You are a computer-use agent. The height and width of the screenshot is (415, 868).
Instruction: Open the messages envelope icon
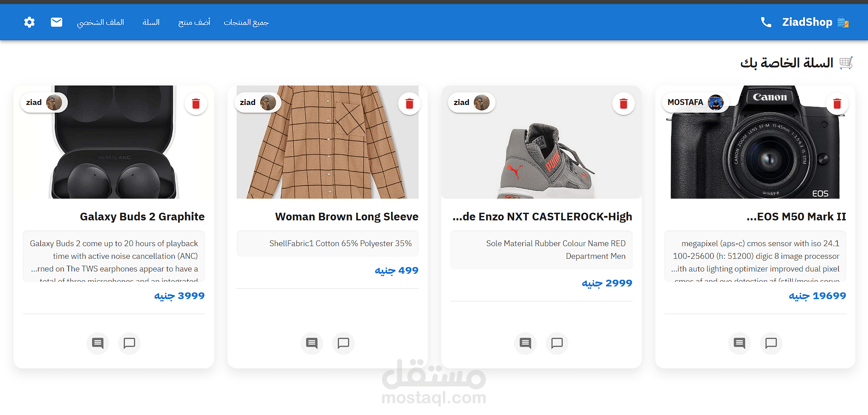[x=57, y=22]
